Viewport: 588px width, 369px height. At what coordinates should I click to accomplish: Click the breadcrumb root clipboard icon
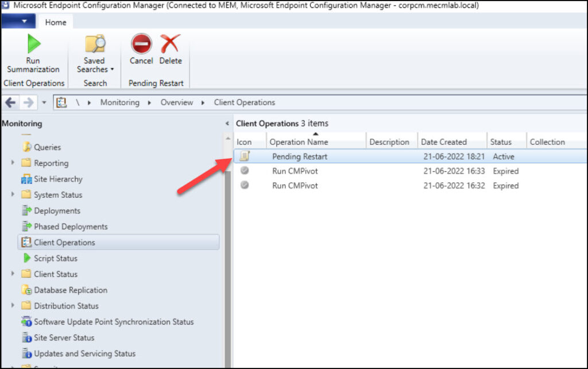[61, 102]
